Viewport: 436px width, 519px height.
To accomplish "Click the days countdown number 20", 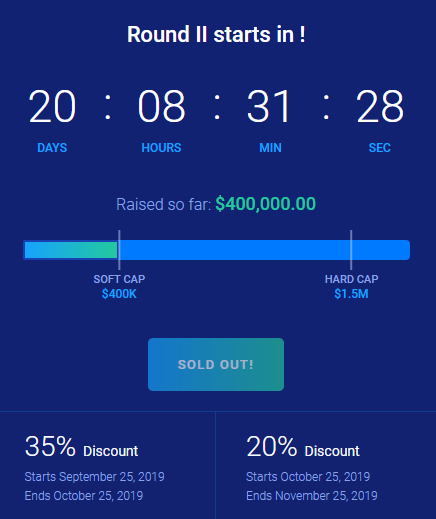I will (52, 107).
